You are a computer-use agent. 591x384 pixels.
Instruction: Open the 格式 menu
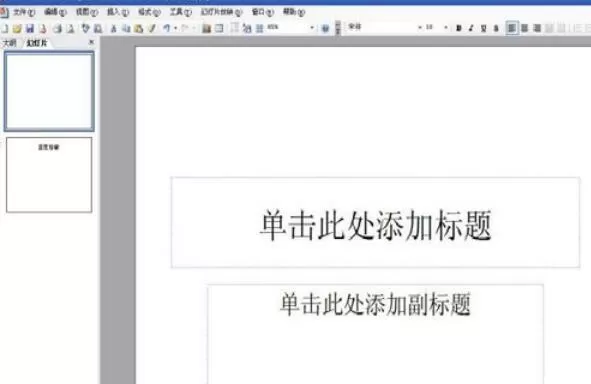[149, 12]
